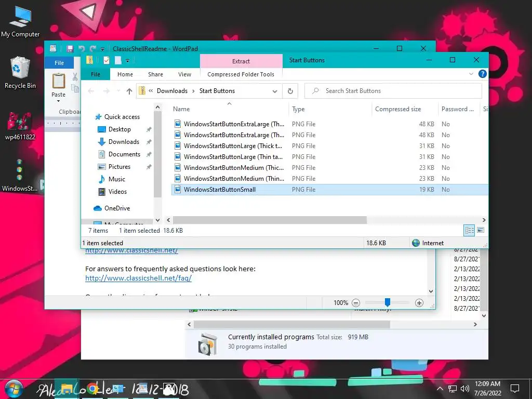Go forward with the Forward arrow

pyautogui.click(x=106, y=91)
